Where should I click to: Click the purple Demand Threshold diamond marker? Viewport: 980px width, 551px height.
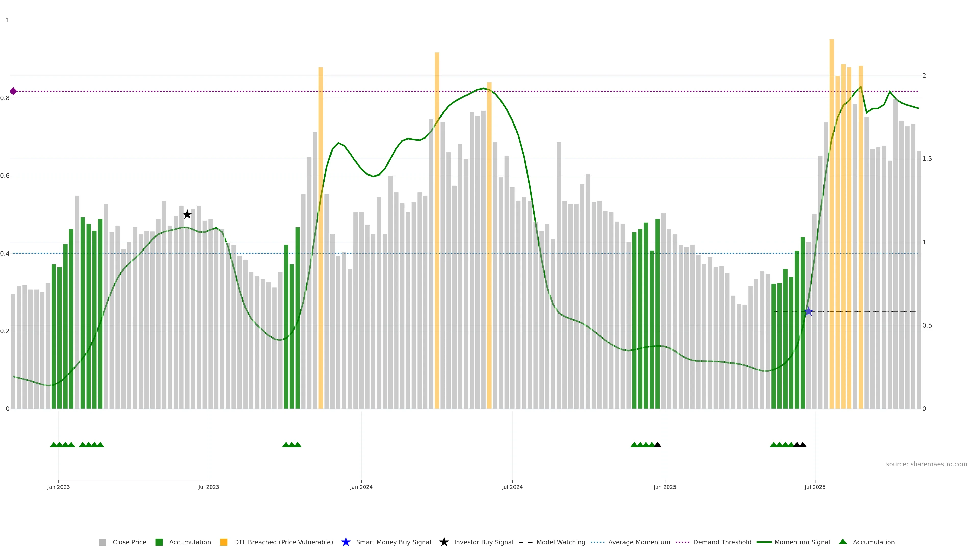(x=13, y=91)
